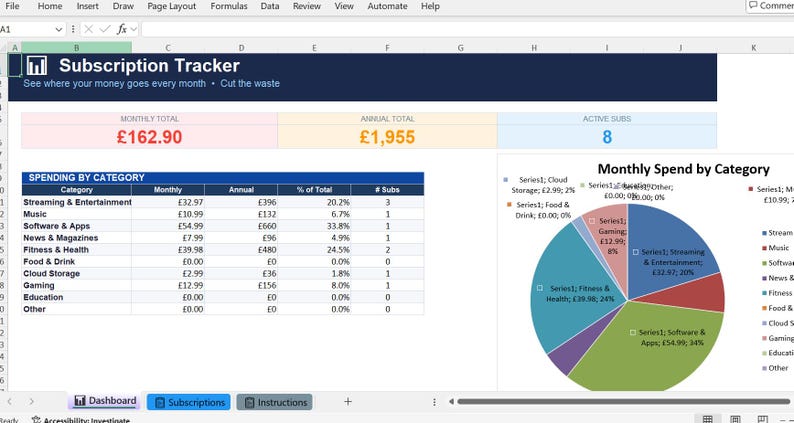Open the View ribbon tab

coord(344,6)
